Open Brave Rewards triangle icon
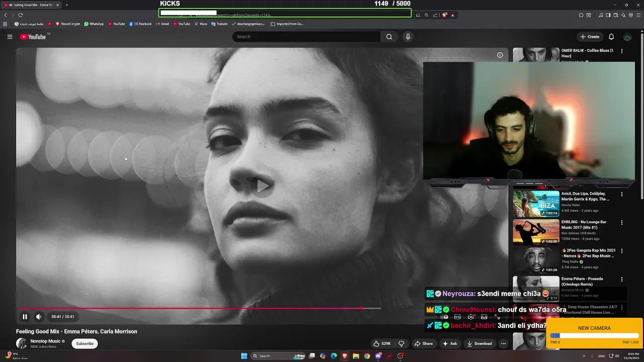 (452, 15)
